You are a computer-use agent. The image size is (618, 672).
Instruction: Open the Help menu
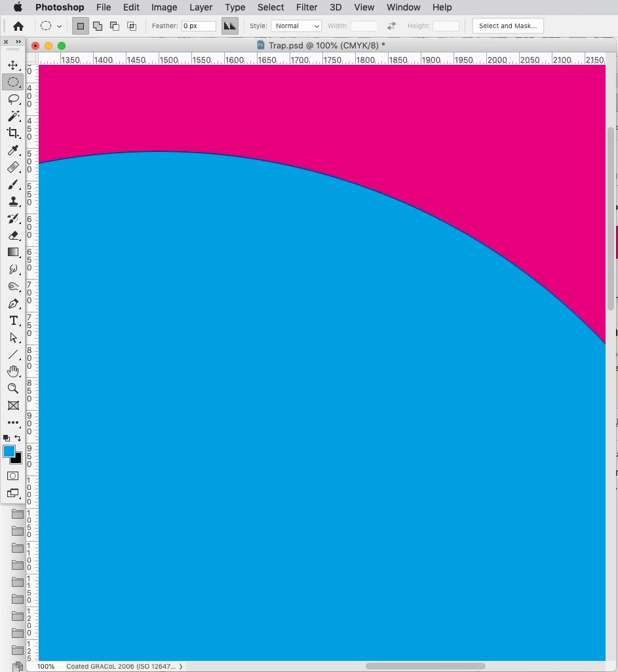(x=442, y=7)
